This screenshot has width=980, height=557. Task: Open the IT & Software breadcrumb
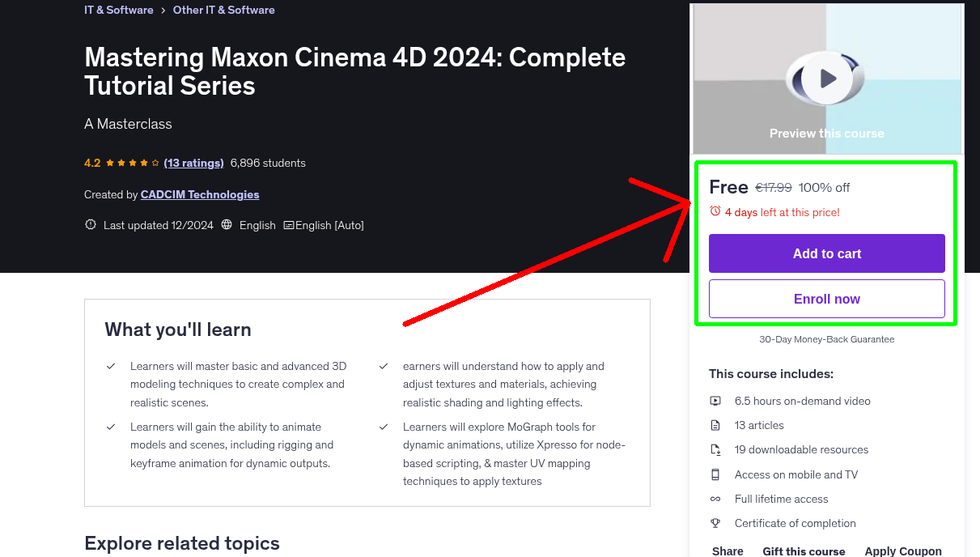(x=118, y=10)
